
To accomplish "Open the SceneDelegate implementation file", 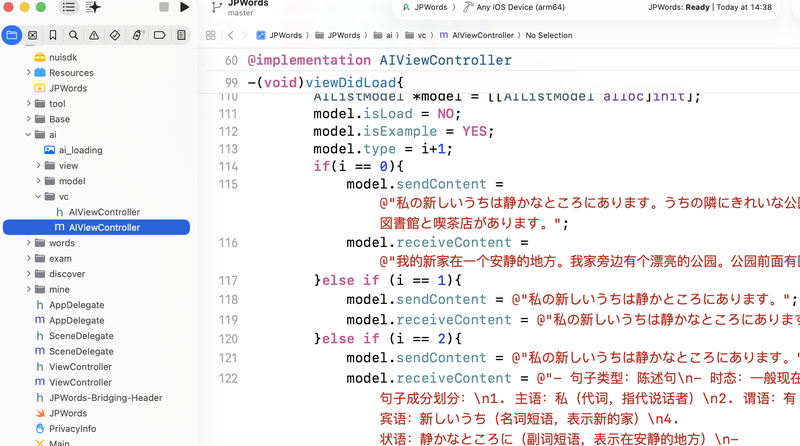I will tap(74, 351).
